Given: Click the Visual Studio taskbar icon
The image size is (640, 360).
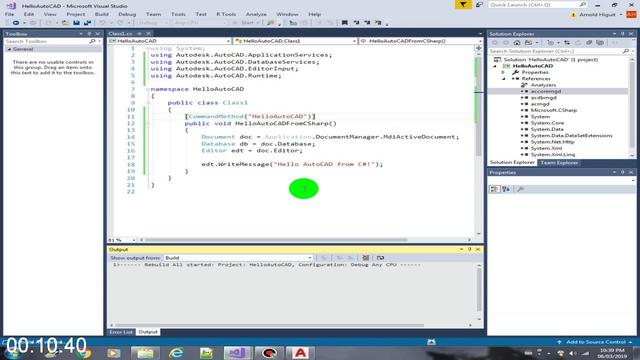Looking at the screenshot, I should tap(237, 353).
